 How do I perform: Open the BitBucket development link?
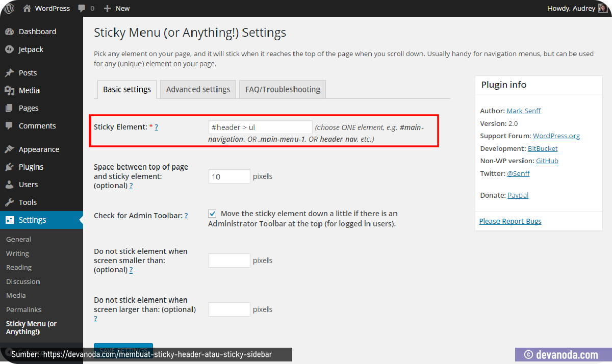543,148
